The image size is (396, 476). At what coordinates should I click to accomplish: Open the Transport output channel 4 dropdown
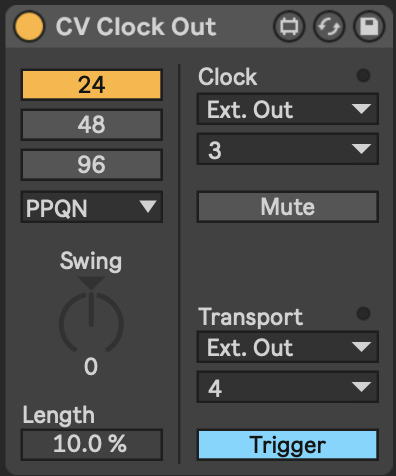288,387
